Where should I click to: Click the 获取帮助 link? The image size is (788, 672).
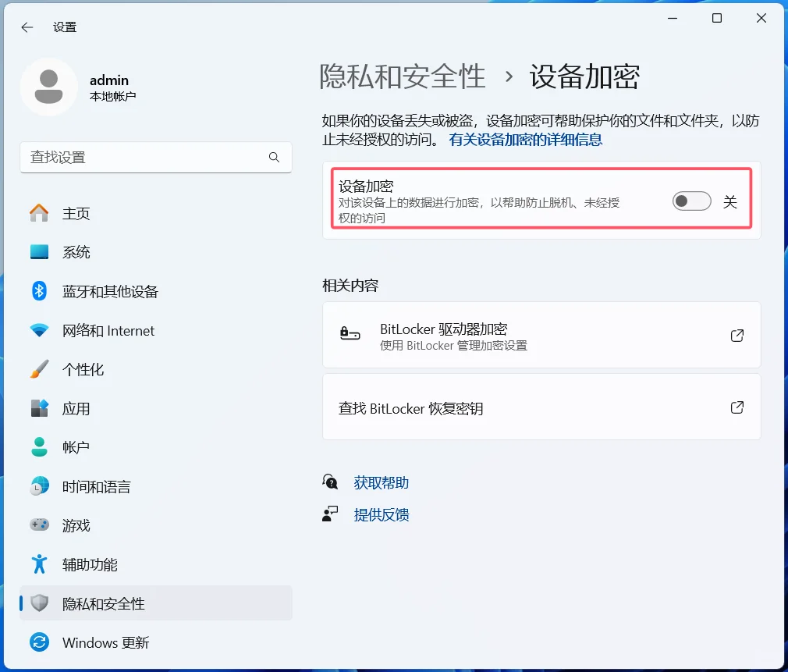point(382,481)
